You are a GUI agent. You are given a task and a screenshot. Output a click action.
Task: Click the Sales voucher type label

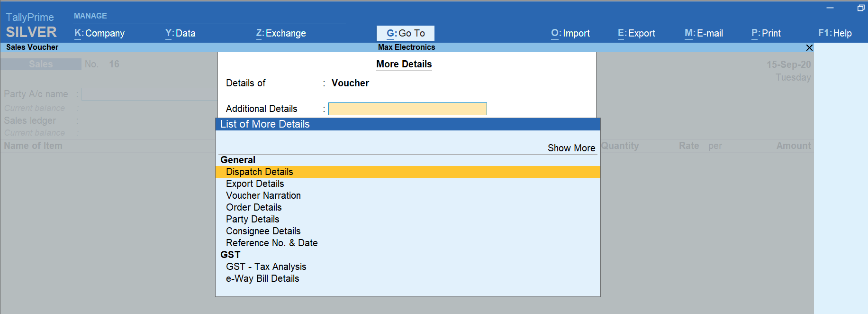(x=41, y=64)
